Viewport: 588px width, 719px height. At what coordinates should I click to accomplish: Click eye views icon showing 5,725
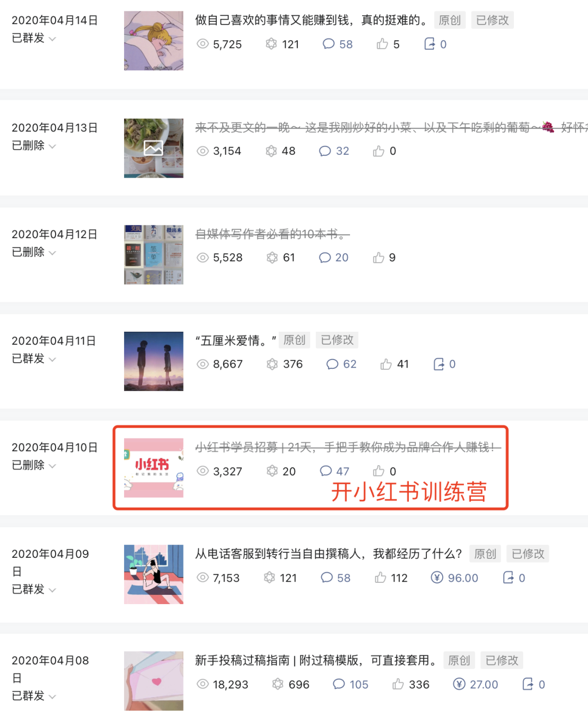coord(203,44)
